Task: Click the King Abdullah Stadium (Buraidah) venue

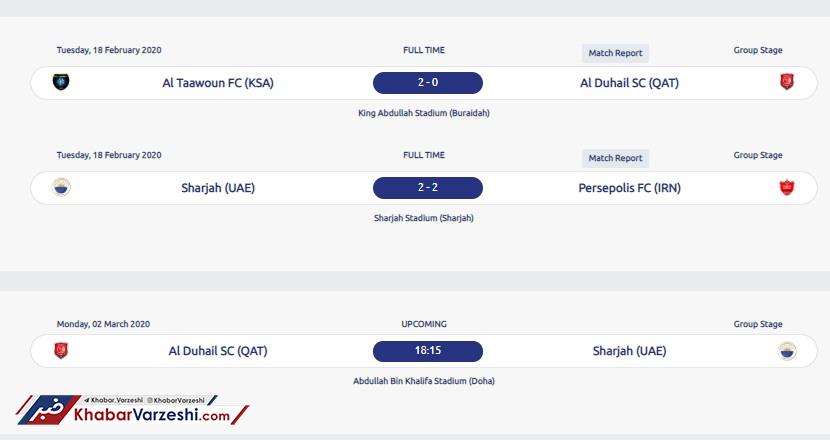Action: point(423,113)
